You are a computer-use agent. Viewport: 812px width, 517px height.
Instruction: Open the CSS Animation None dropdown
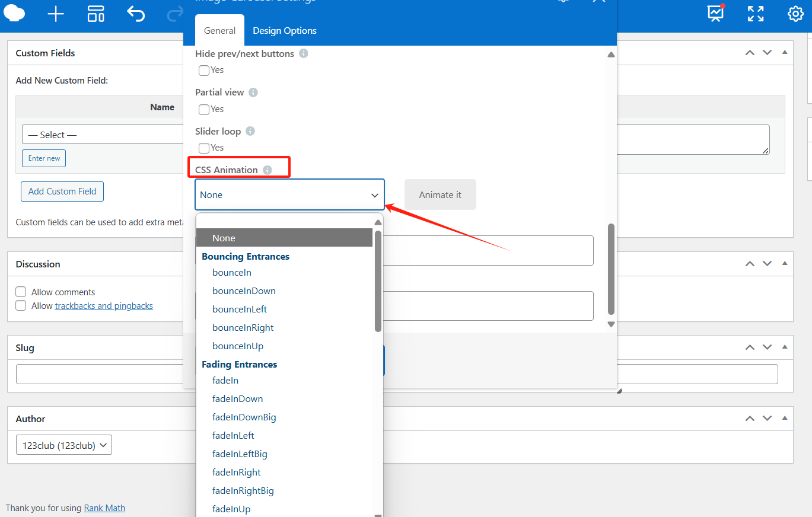(x=289, y=195)
